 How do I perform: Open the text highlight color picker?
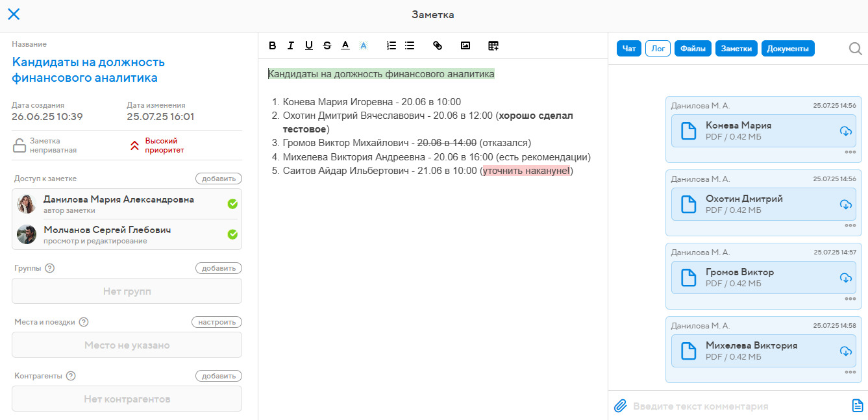coord(364,45)
